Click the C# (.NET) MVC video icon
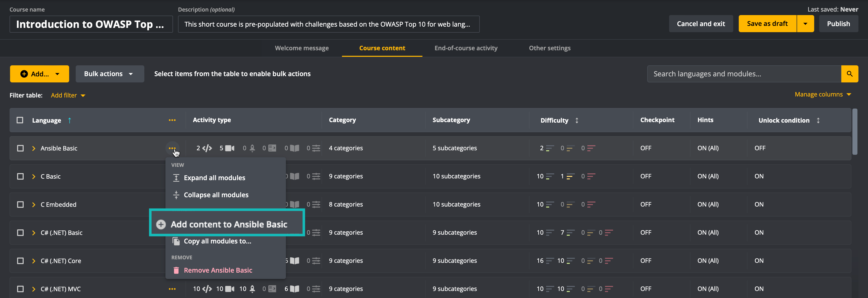The image size is (868, 298). tap(230, 289)
